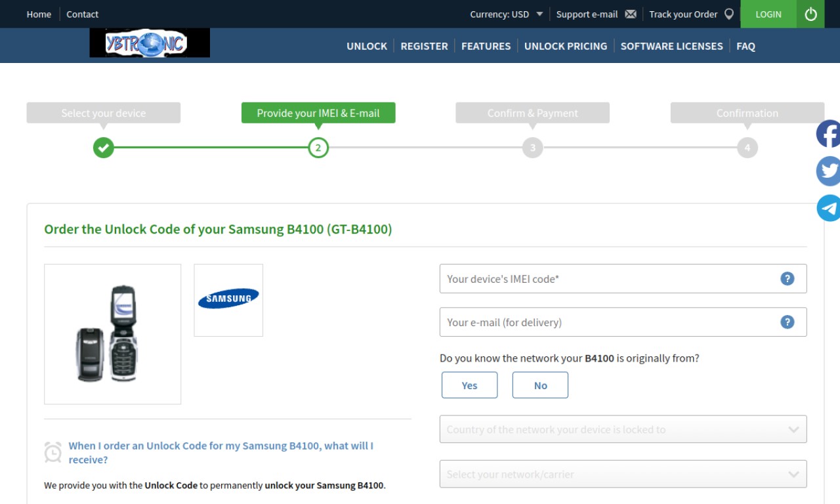Open the Telegram share icon
Image resolution: width=840 pixels, height=504 pixels.
click(x=828, y=208)
